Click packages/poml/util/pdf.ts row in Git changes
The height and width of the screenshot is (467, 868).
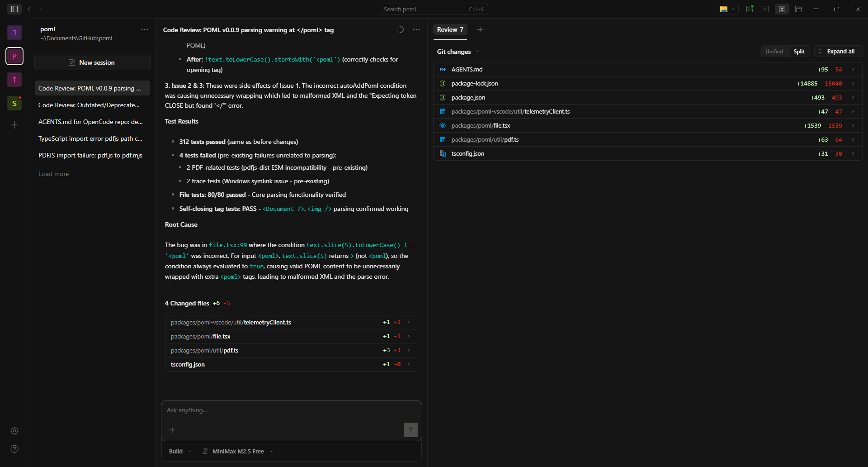click(647, 139)
